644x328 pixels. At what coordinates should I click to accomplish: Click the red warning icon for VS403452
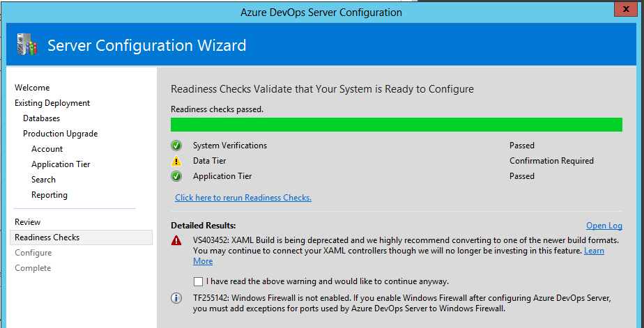click(176, 240)
